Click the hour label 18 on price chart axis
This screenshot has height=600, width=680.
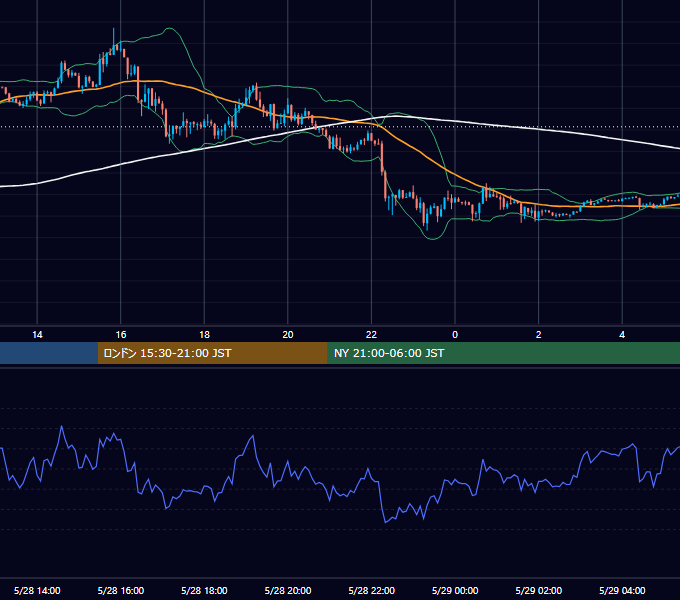point(204,335)
